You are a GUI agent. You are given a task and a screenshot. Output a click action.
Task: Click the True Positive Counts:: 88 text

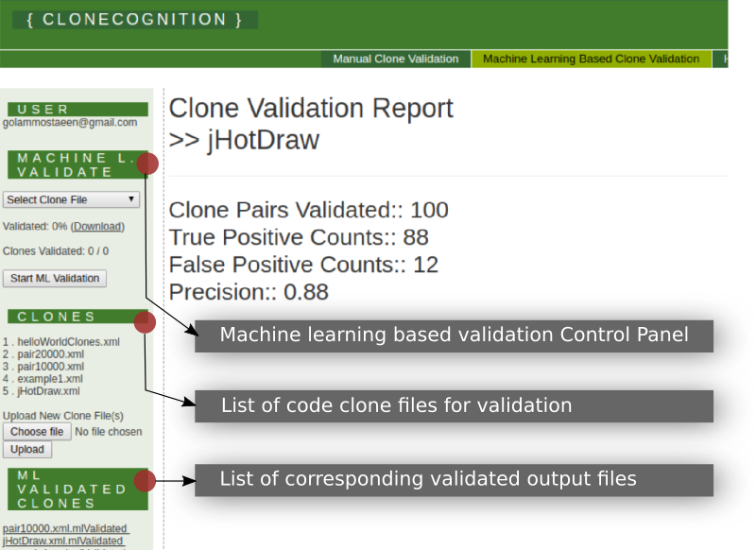pos(299,237)
